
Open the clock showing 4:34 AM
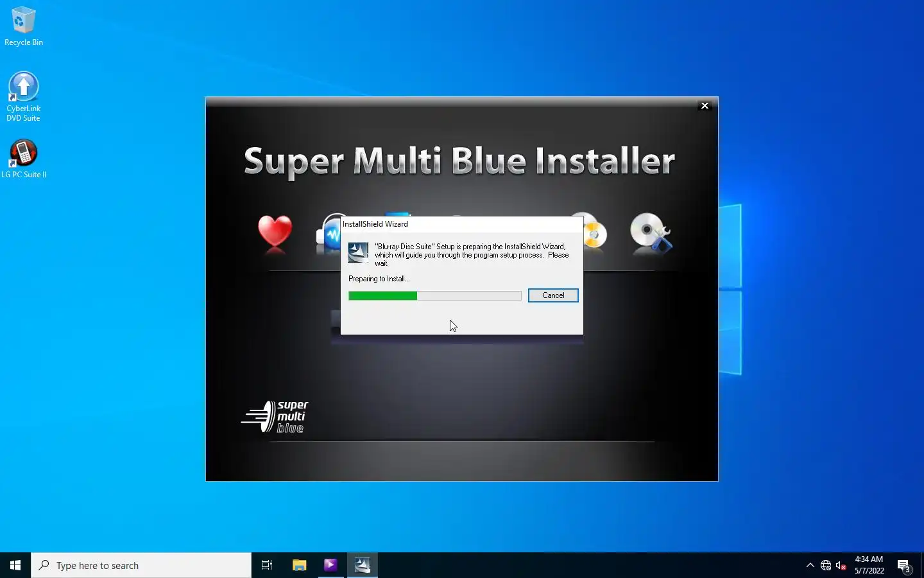(869, 565)
